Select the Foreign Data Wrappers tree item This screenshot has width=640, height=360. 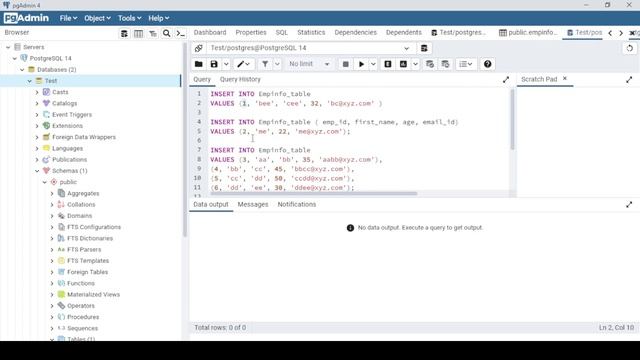[x=84, y=137]
